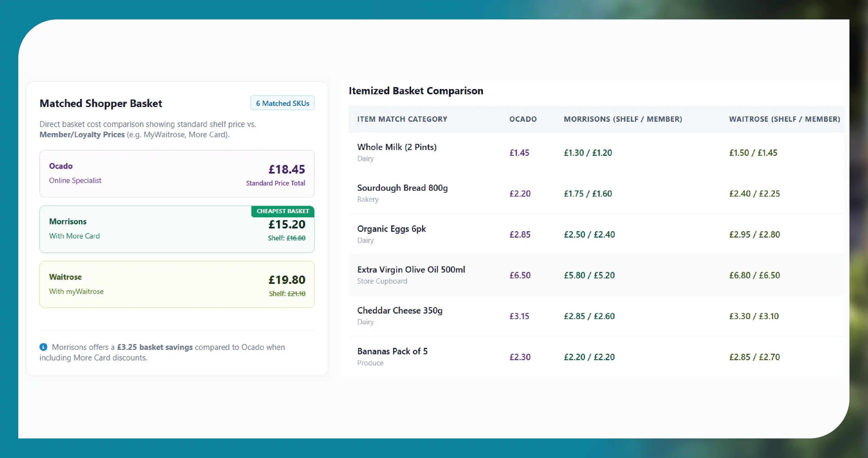Click the Ocado total £18.45
The image size is (868, 458).
pos(287,169)
